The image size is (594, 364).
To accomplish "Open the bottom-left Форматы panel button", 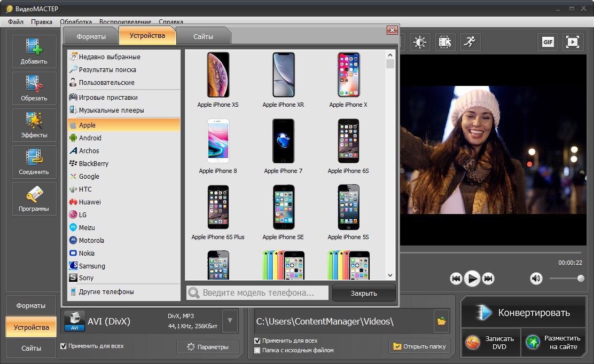I will pos(31,306).
